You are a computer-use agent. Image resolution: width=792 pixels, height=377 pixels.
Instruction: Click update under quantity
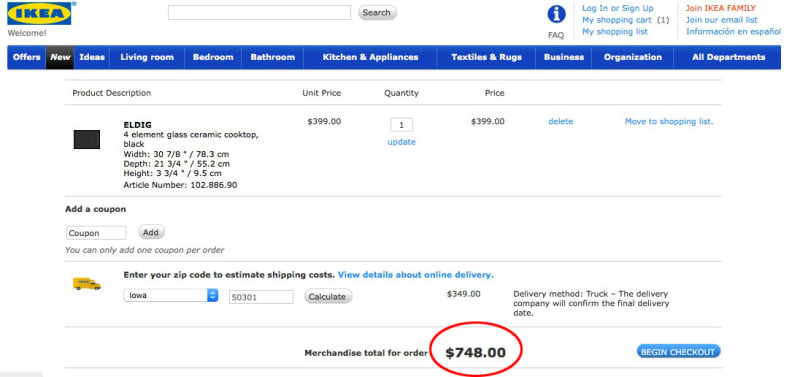(x=402, y=142)
